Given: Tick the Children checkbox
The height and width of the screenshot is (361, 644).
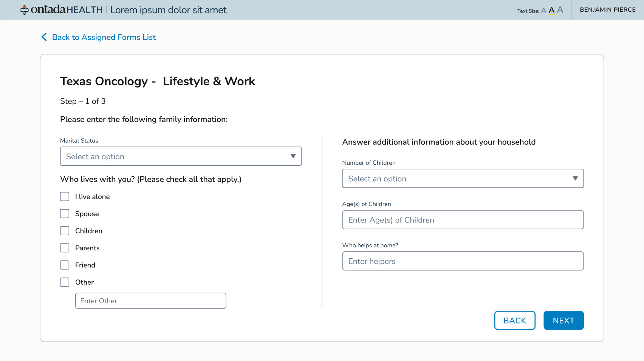Looking at the screenshot, I should point(65,231).
